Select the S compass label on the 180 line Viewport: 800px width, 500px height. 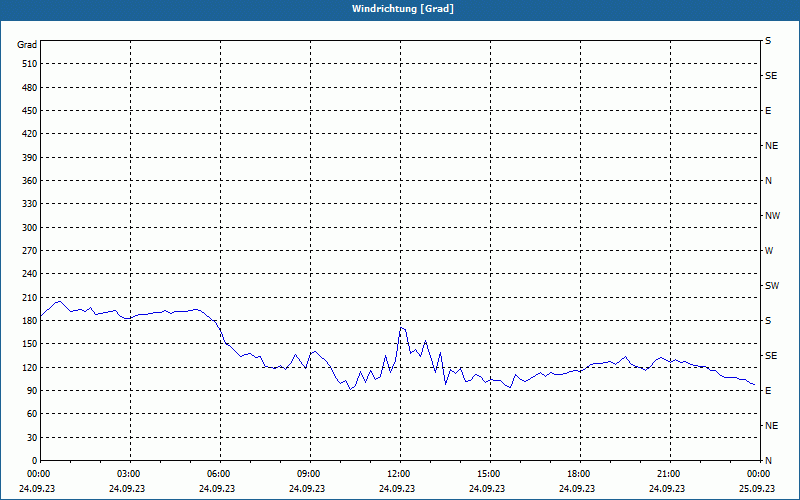(768, 321)
